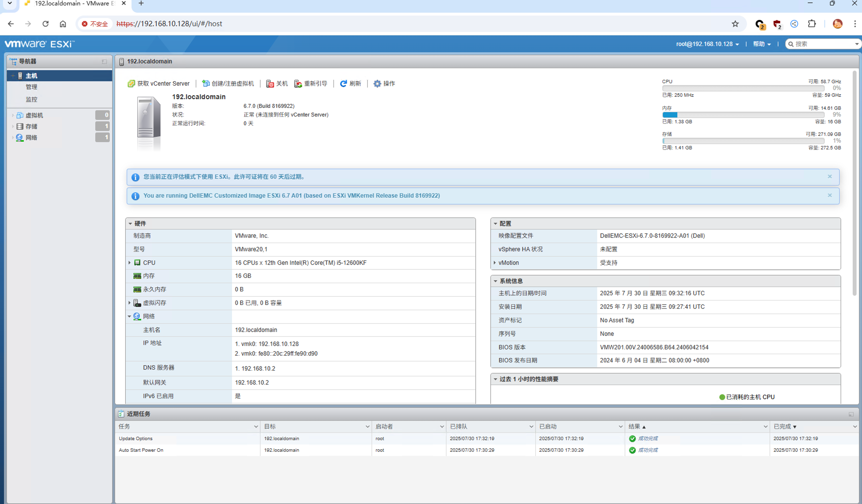
Task: Open Monitor (监控) under Host
Action: (31, 99)
